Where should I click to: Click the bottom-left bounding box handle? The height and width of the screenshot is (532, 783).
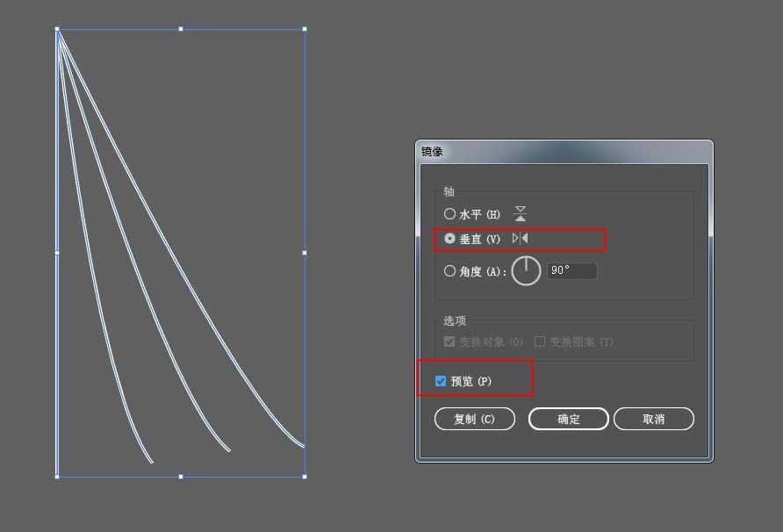(x=57, y=477)
